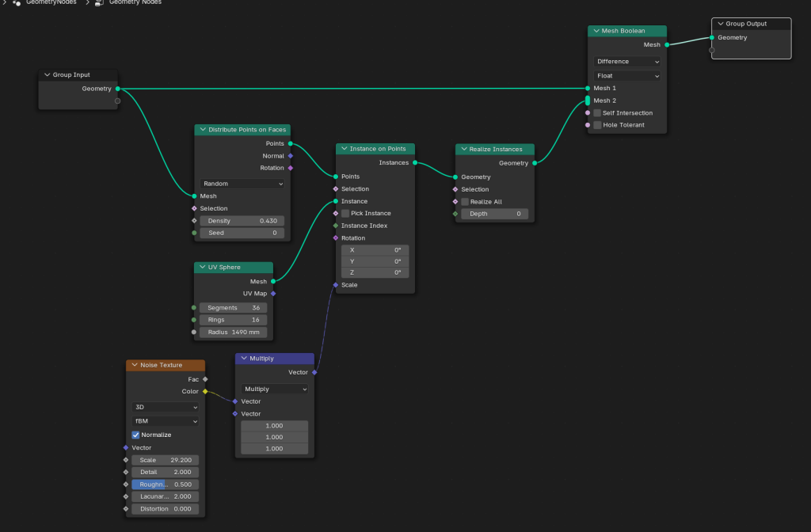Click the Depth value field
The width and height of the screenshot is (811, 532).
click(494, 214)
